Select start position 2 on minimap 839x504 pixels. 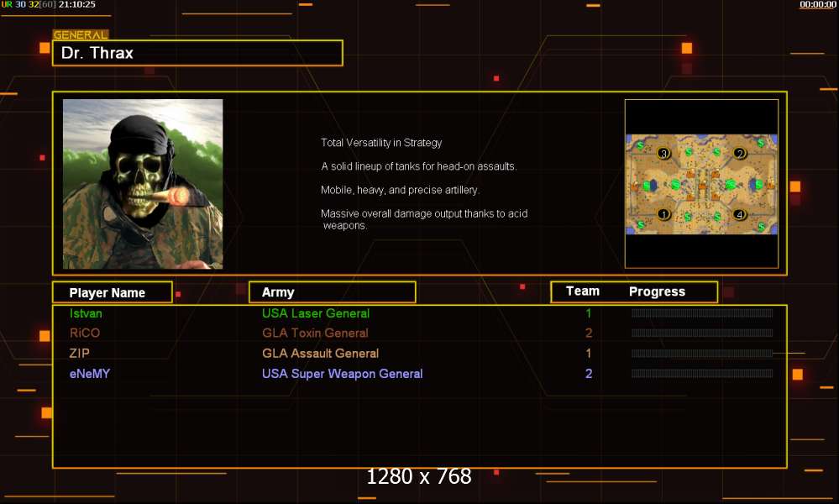tap(739, 154)
